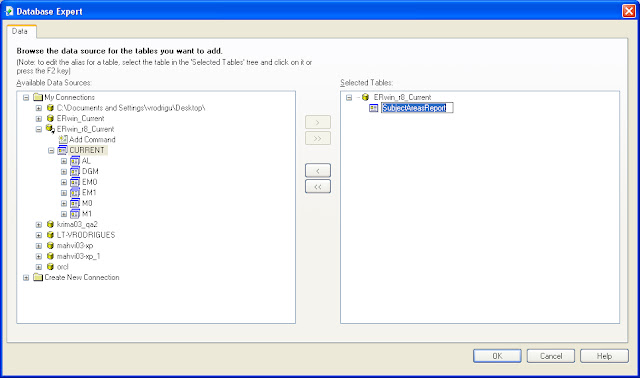Screen dimensions: 640x378
Task: Click the LT-VRODRIGUES database icon
Action: pyautogui.click(x=50, y=235)
